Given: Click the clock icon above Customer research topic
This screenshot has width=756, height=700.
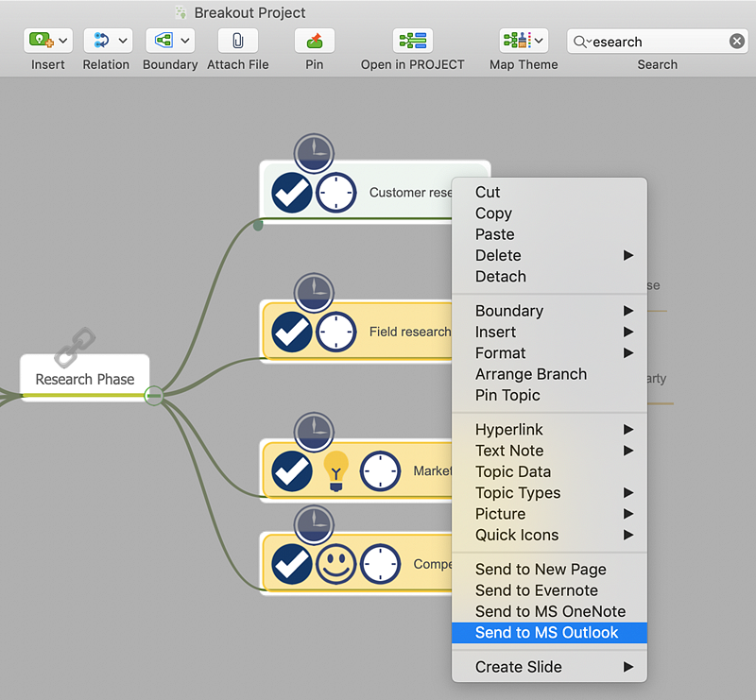Looking at the screenshot, I should click(x=314, y=153).
